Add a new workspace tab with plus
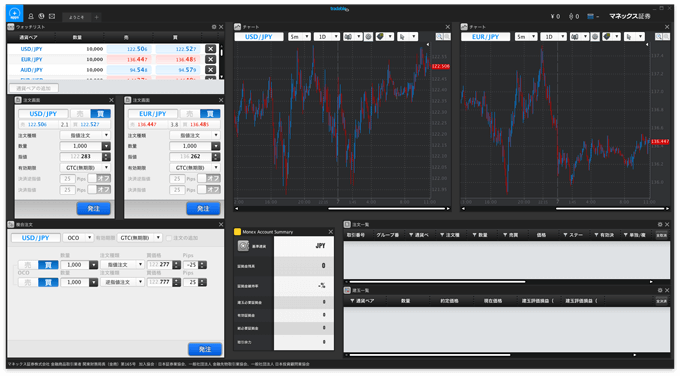This screenshot has width=680, height=376. point(96,17)
